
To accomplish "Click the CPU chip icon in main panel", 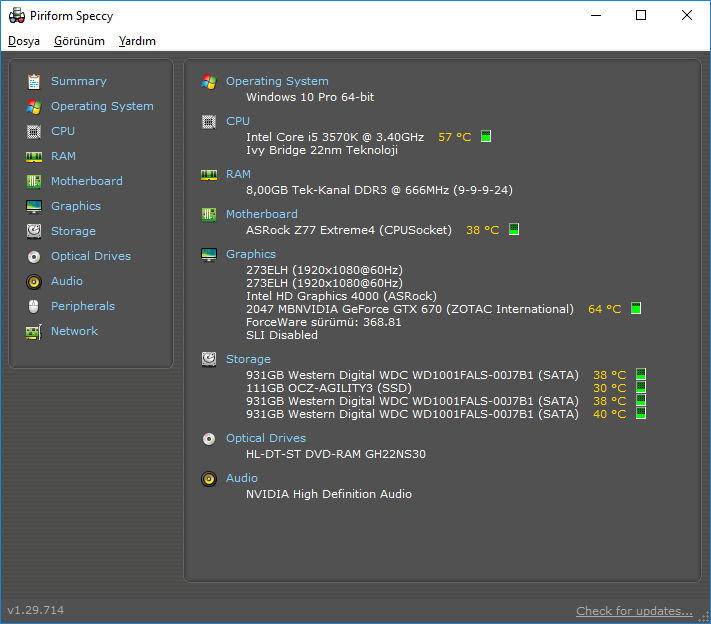I will coord(209,122).
